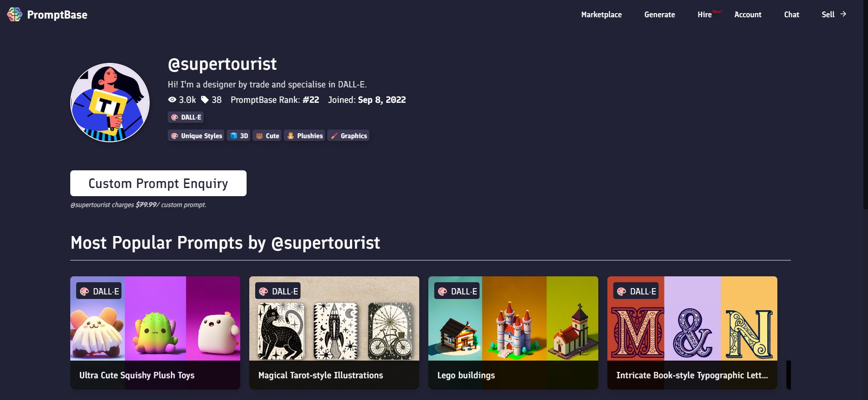868x400 pixels.
Task: Click the Joined Sep 8, 2022 text
Action: pyautogui.click(x=367, y=100)
